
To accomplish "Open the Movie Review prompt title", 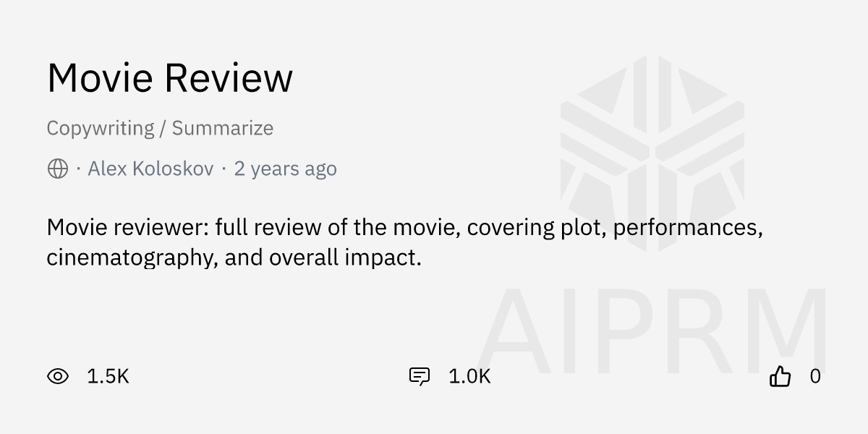I will 170,77.
